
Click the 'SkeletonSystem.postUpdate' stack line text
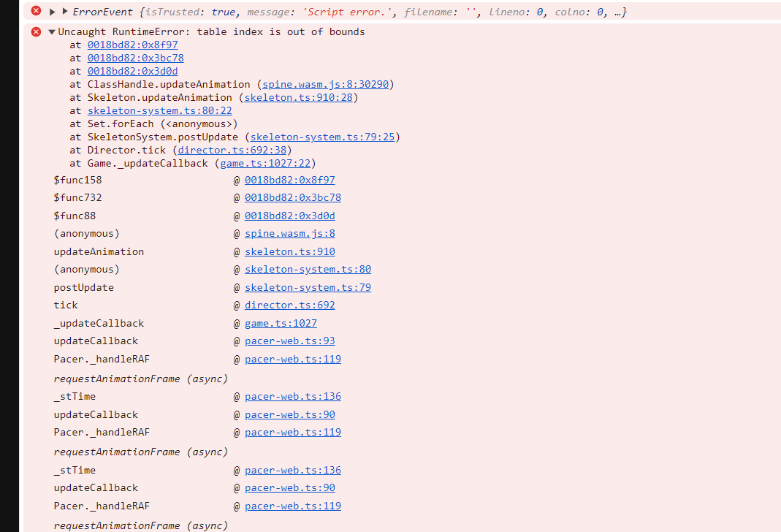(x=163, y=137)
